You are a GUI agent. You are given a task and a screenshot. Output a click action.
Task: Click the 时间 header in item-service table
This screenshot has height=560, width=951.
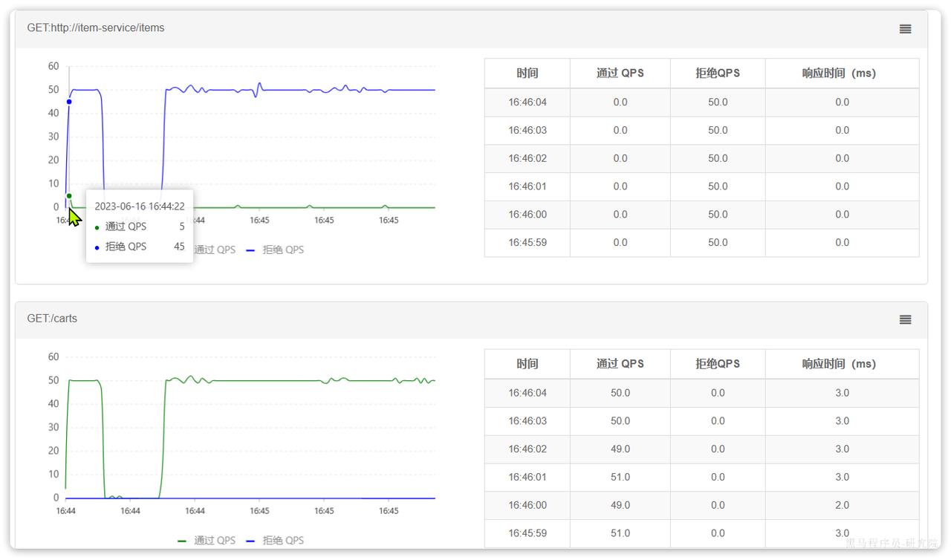(528, 74)
